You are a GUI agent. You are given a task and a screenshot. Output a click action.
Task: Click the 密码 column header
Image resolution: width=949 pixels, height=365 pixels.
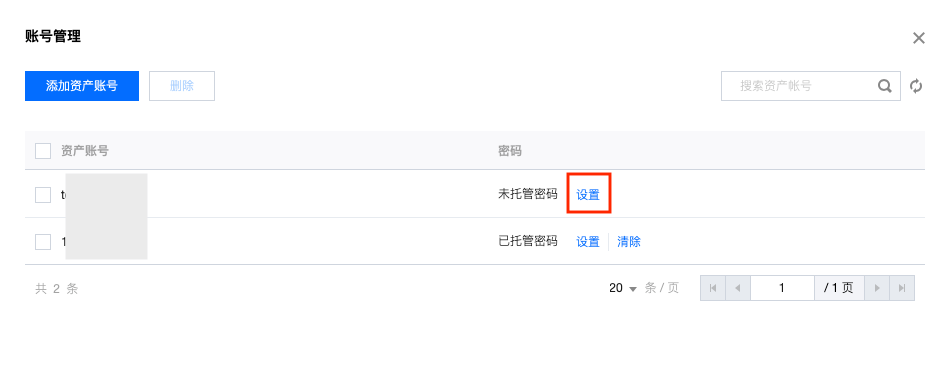510,151
